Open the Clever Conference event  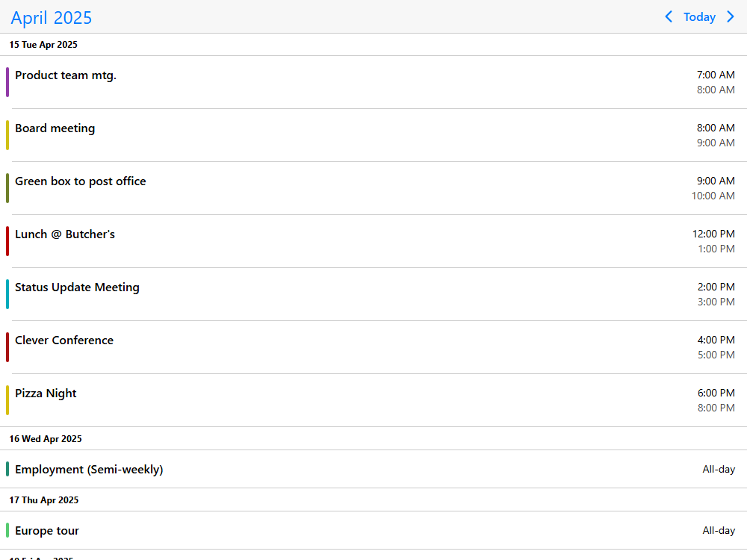tap(373, 347)
